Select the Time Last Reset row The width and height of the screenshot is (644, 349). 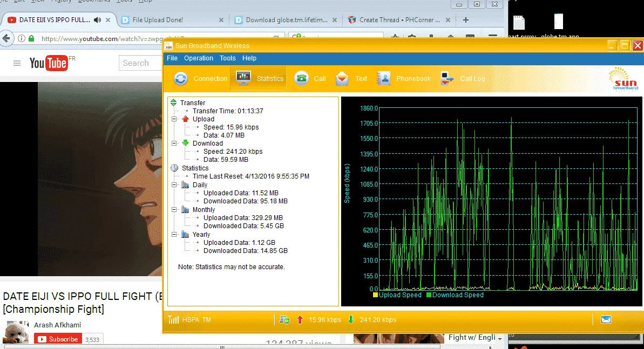[251, 176]
